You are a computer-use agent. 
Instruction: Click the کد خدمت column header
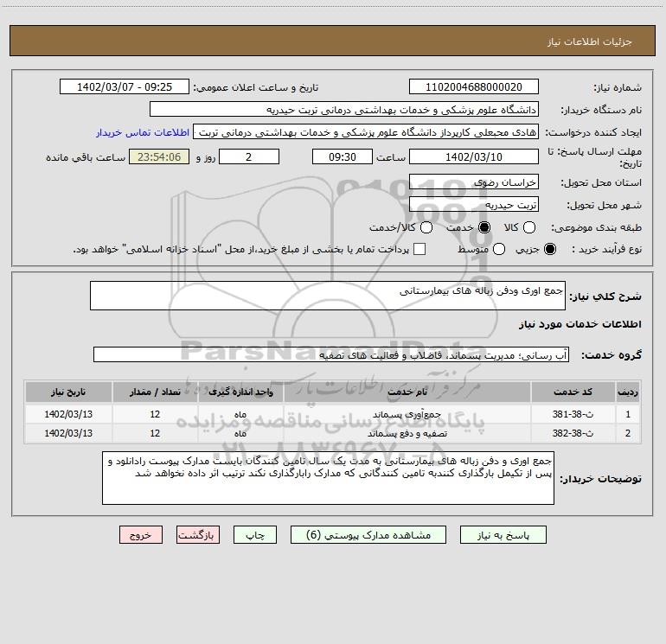coord(573,392)
